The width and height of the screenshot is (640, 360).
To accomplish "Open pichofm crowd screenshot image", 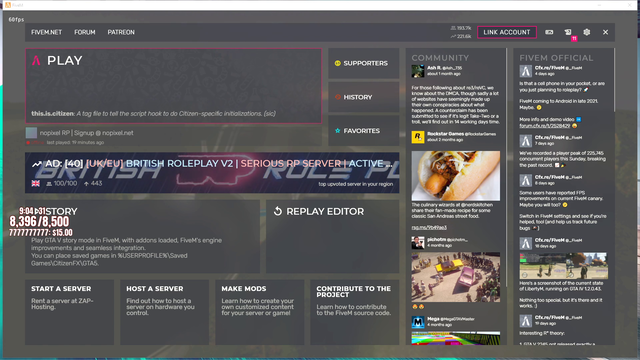I will point(456,277).
